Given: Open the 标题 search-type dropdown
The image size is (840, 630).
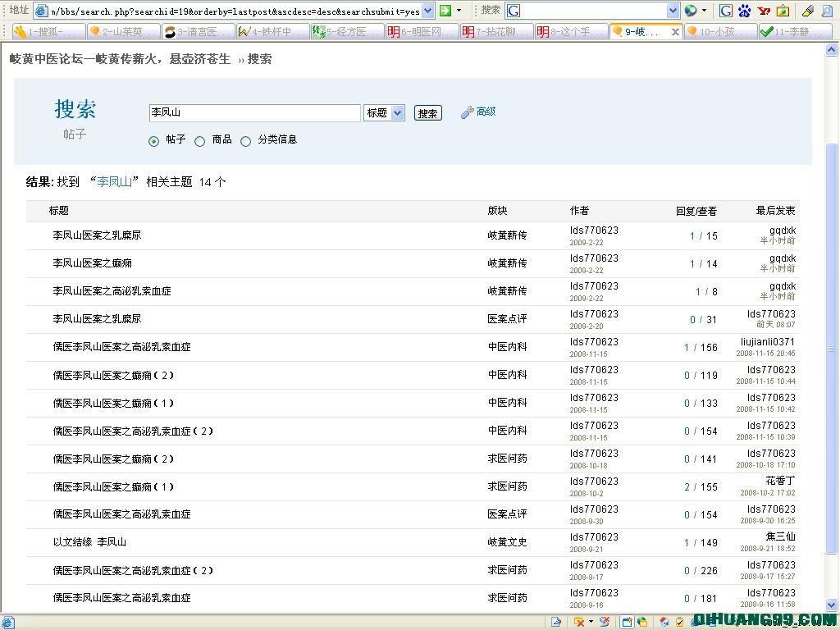Looking at the screenshot, I should [385, 113].
